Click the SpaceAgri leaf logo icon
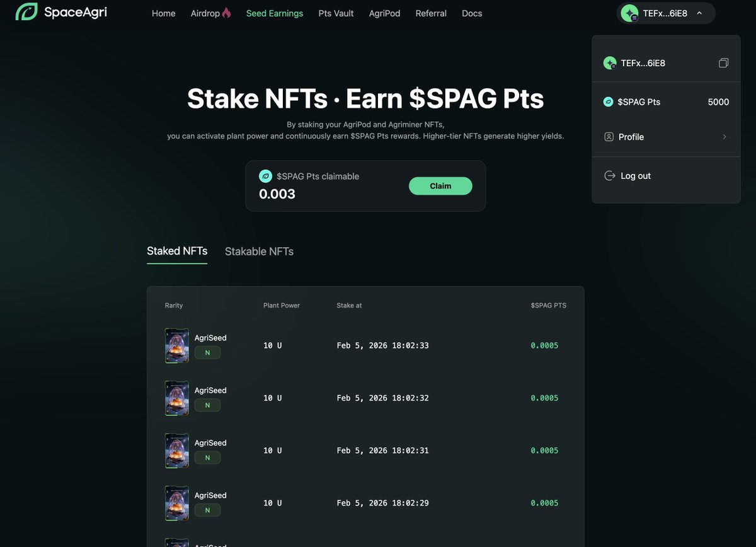The height and width of the screenshot is (547, 756). pyautogui.click(x=26, y=12)
